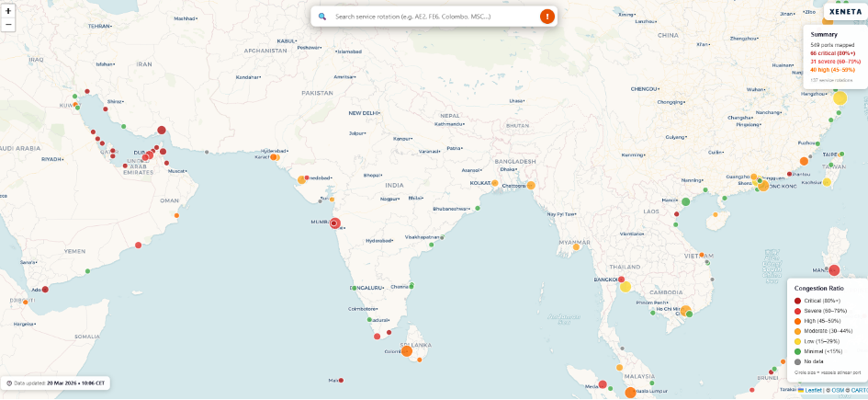Open the CARTO attribution link
The height and width of the screenshot is (400, 868).
pos(859,390)
